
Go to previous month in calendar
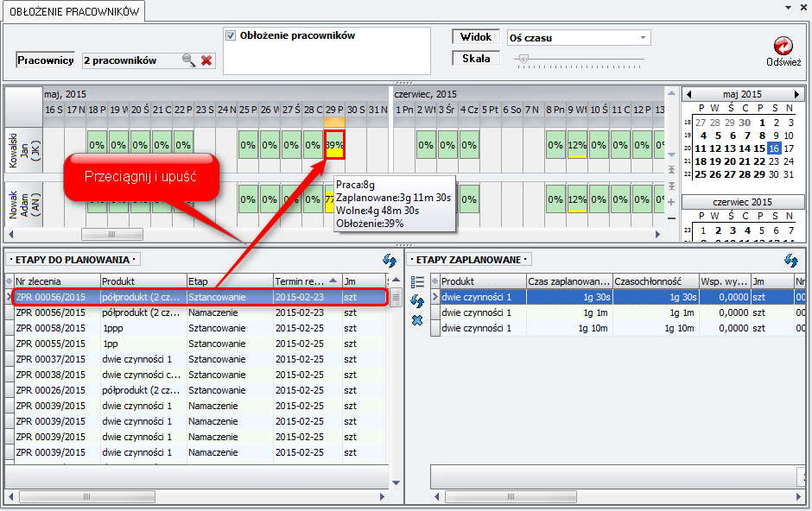pyautogui.click(x=688, y=94)
